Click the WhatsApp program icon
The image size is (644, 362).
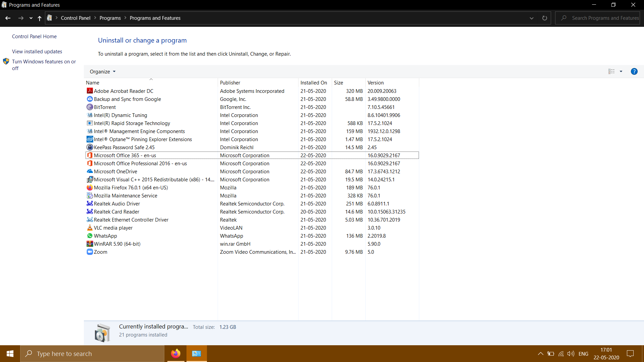coord(90,236)
